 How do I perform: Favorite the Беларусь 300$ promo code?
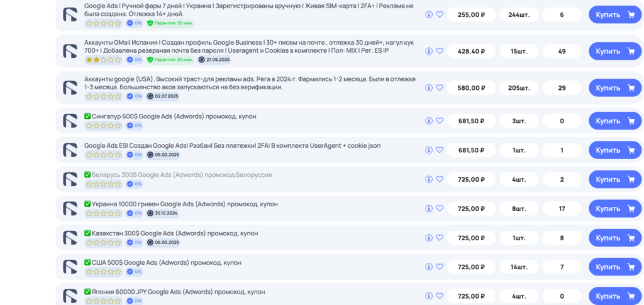[x=440, y=179]
